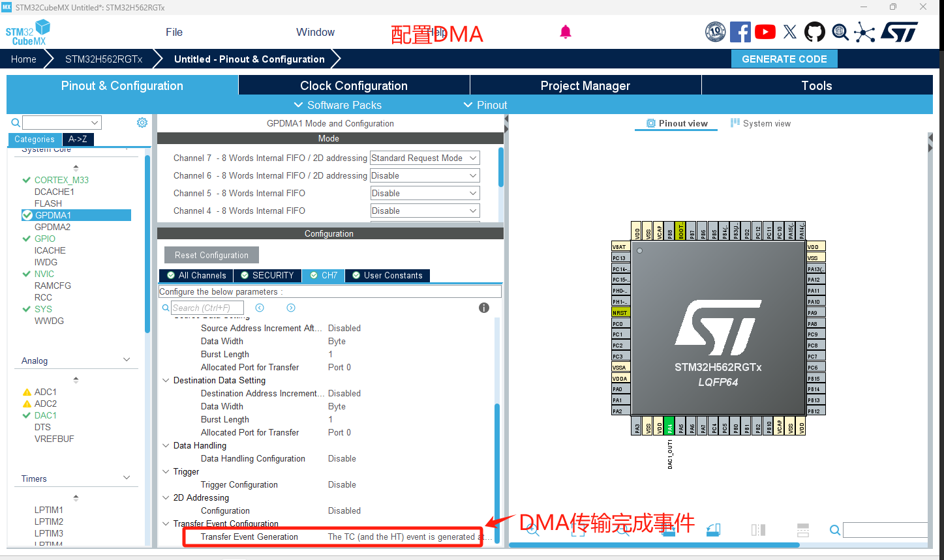The width and height of the screenshot is (944, 560).
Task: Collapse the Timers category
Action: pyautogui.click(x=127, y=478)
